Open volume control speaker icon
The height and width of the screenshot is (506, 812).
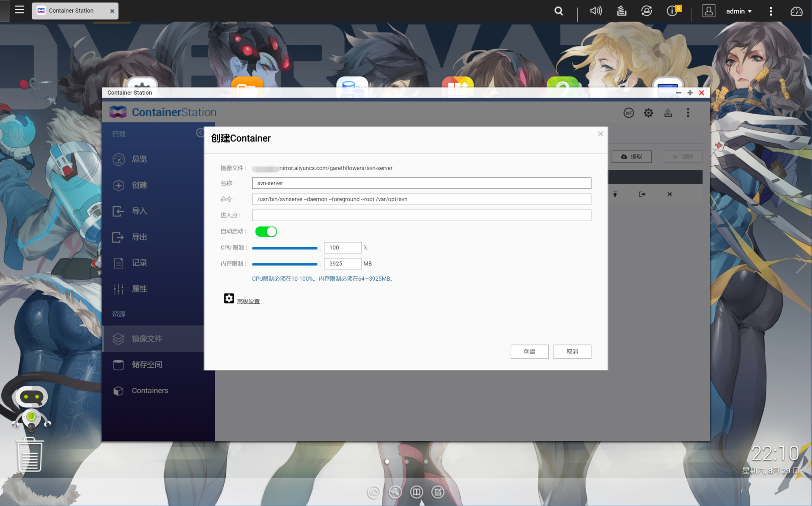click(x=595, y=11)
